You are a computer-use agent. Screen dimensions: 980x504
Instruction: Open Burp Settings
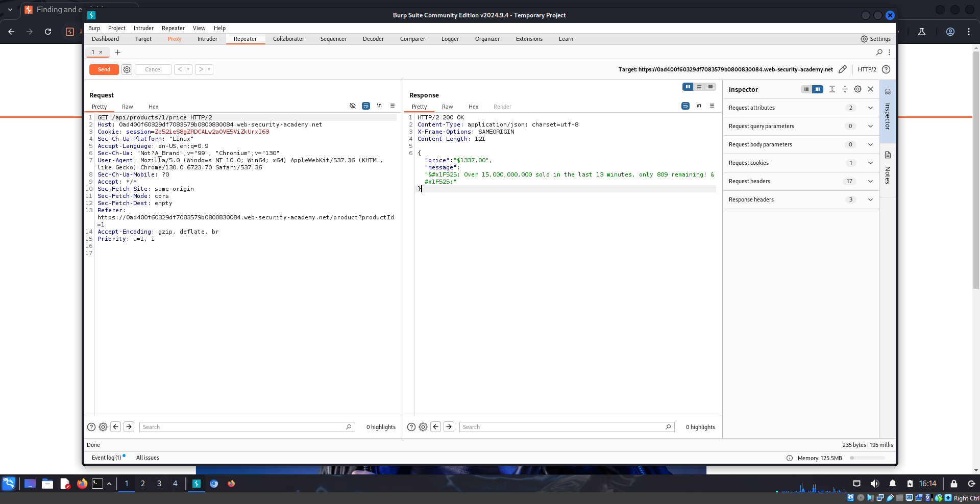875,39
